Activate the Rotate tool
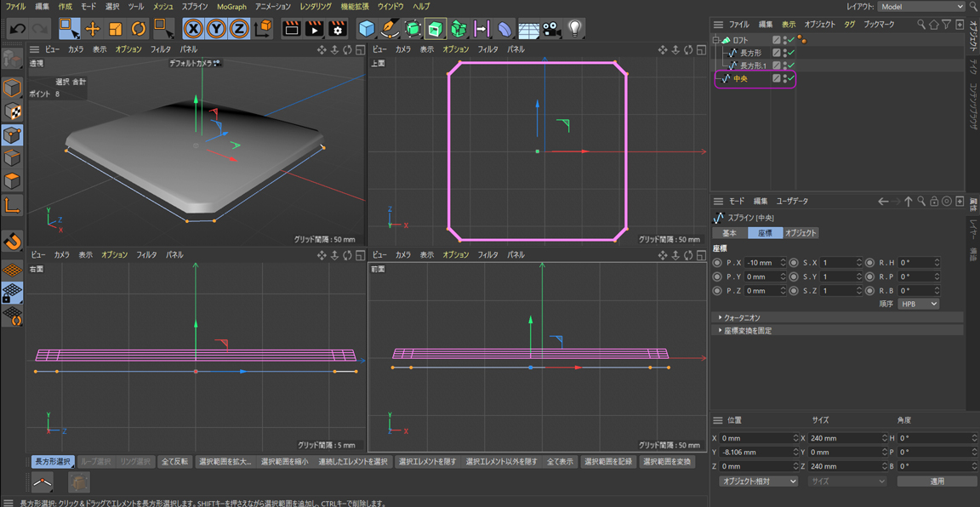The image size is (980, 507). [138, 29]
